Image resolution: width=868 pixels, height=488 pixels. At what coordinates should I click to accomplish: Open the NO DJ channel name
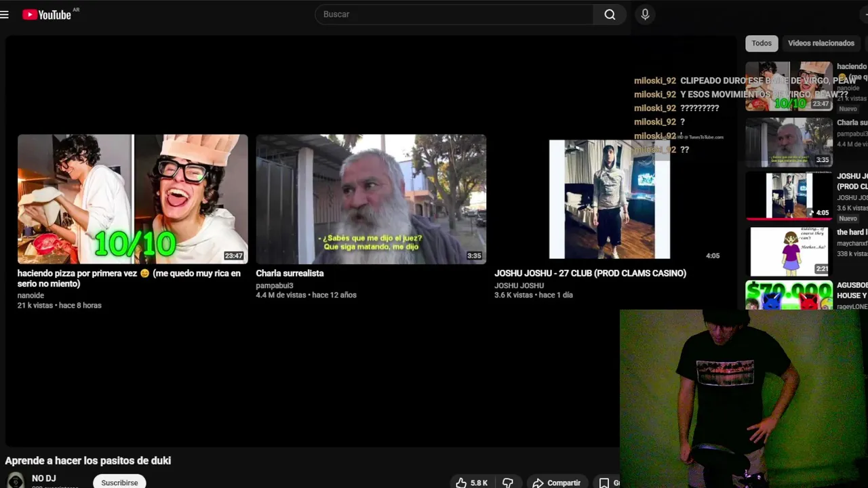click(x=43, y=479)
